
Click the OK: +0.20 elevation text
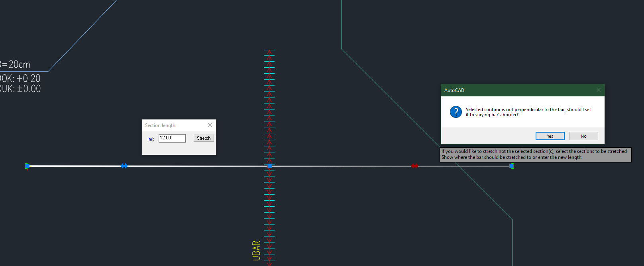pos(20,78)
